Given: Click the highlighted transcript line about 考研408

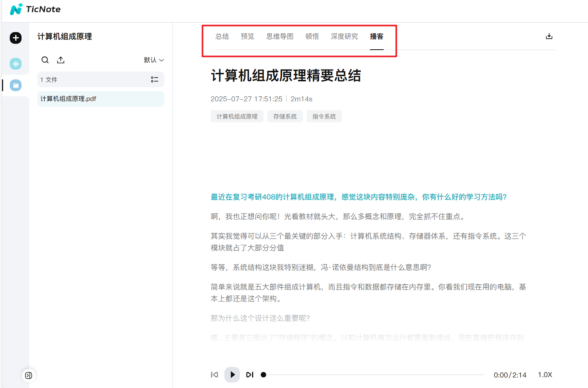Looking at the screenshot, I should tap(359, 197).
